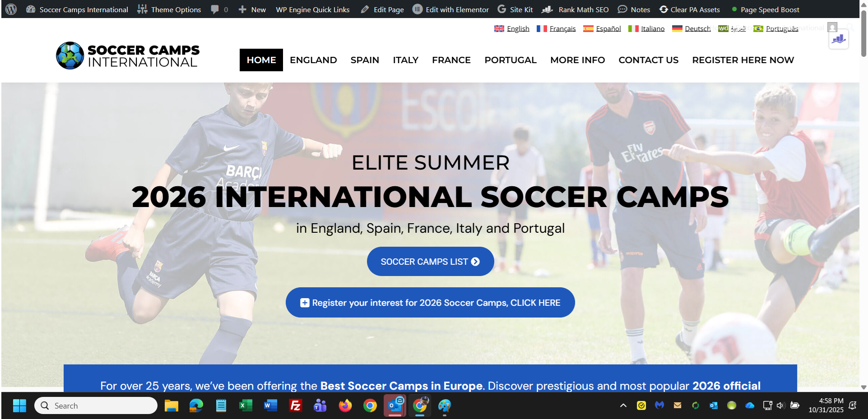Click the WordPress logo in the admin bar

point(11,9)
